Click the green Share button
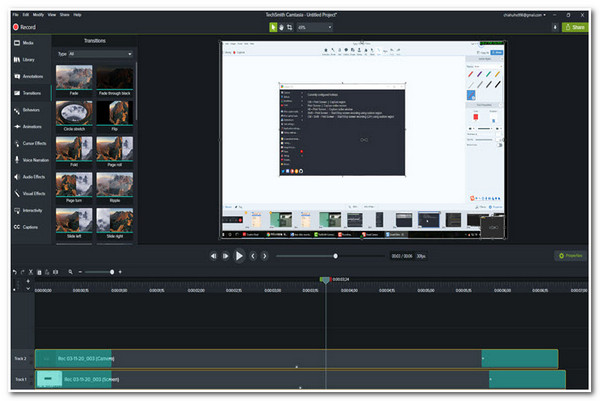 (575, 27)
